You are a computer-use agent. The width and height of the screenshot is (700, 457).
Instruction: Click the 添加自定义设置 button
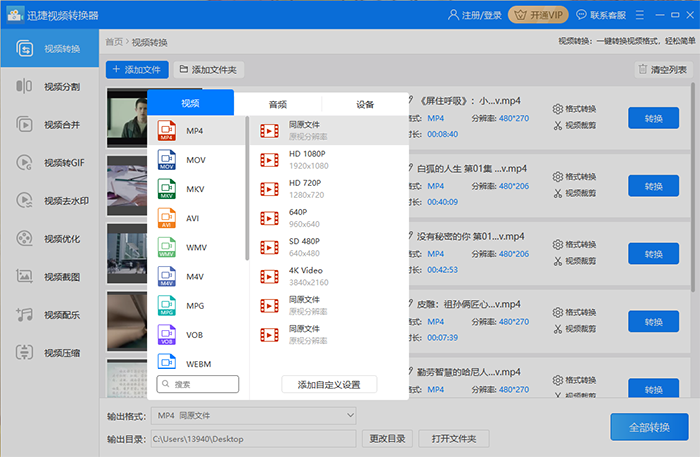(x=329, y=384)
